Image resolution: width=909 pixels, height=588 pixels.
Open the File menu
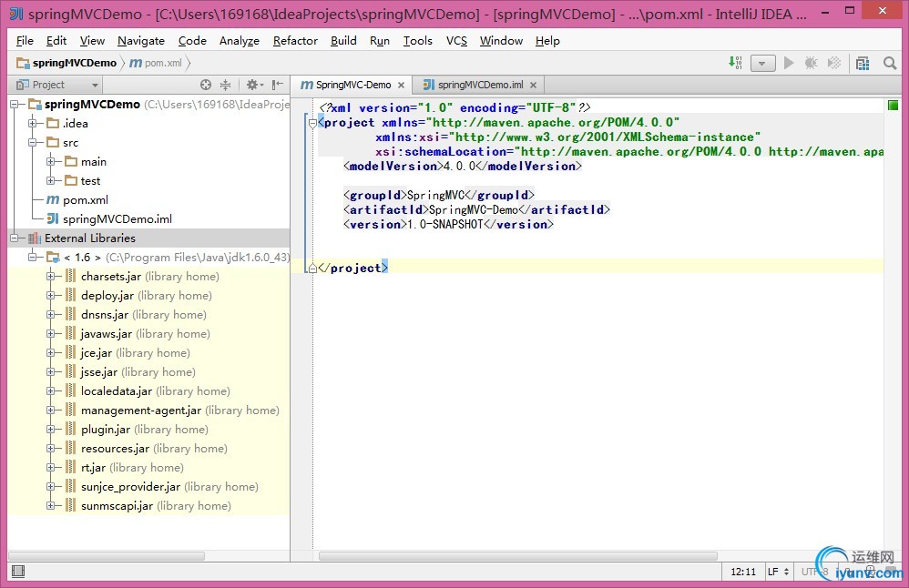pos(25,41)
